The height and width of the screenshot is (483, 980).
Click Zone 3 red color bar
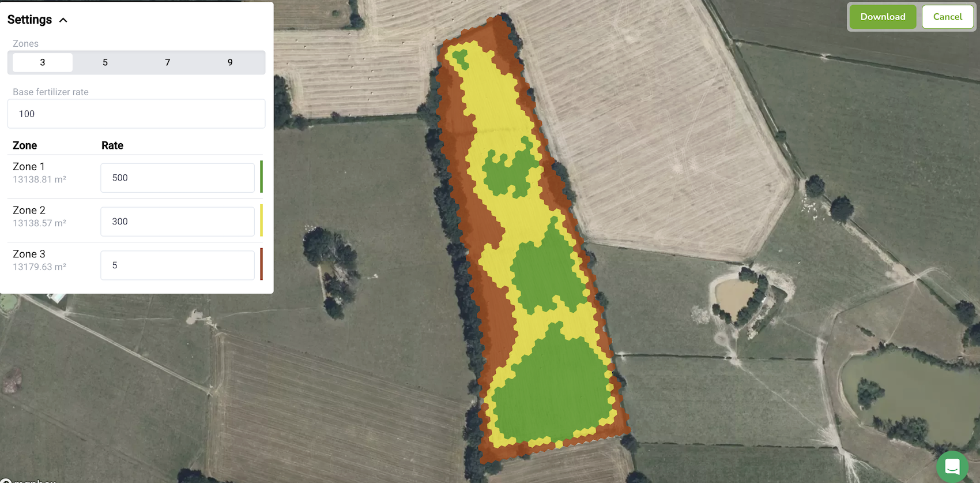(261, 264)
